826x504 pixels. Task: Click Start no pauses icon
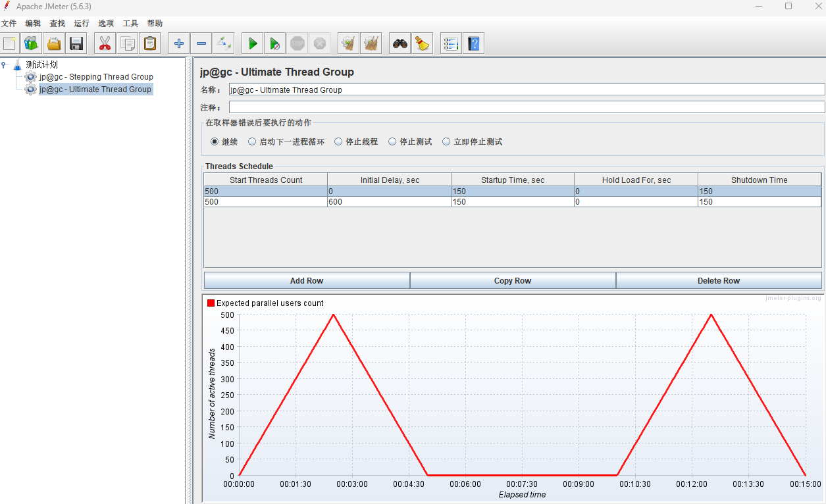274,44
